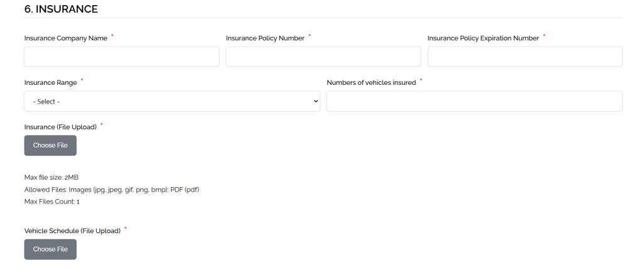Click the Insurance Policy Expiration Number field
Image resolution: width=644 pixels, height=270 pixels.
point(525,57)
